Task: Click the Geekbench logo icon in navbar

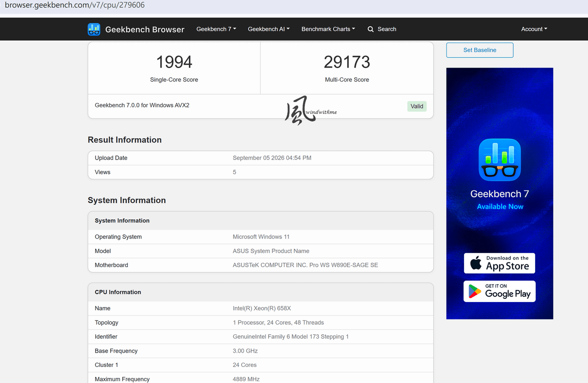Action: 94,29
